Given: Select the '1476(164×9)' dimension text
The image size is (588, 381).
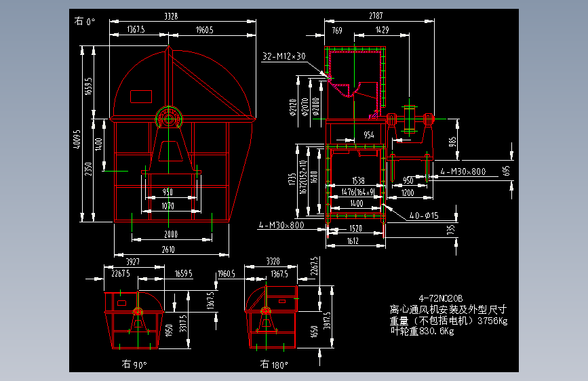Looking at the screenshot, I should pyautogui.click(x=357, y=192).
